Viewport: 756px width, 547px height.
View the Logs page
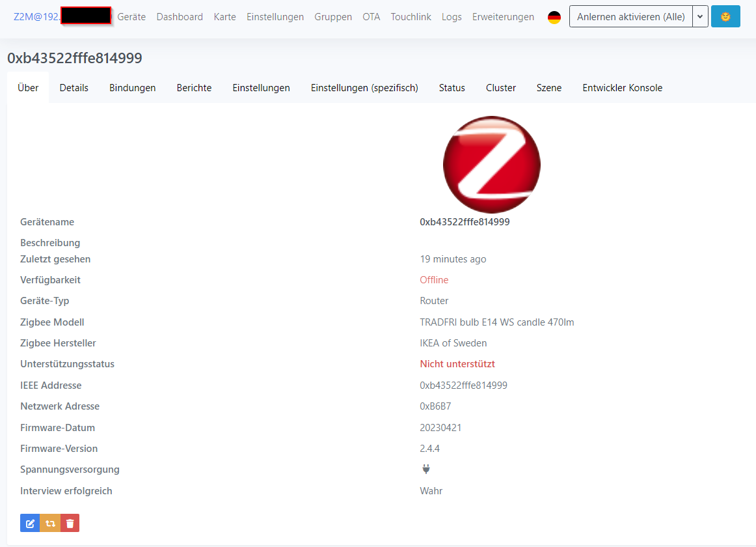point(452,17)
